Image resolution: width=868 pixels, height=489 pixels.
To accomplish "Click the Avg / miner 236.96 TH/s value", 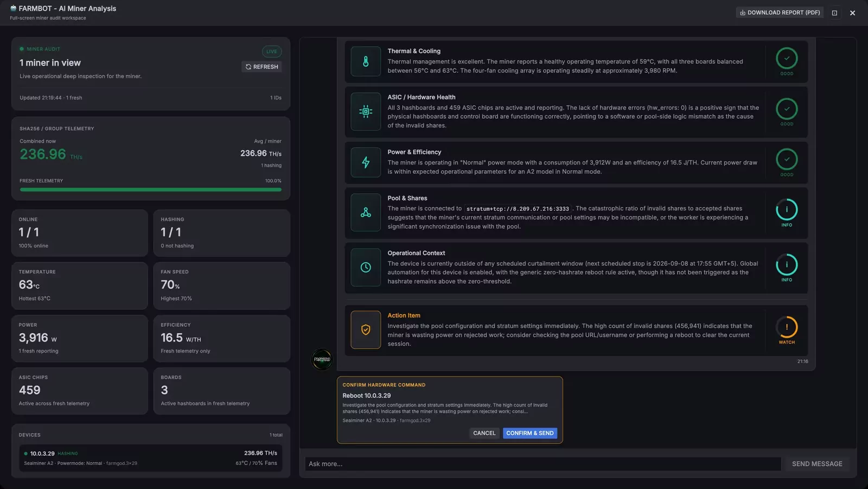I will pos(261,154).
